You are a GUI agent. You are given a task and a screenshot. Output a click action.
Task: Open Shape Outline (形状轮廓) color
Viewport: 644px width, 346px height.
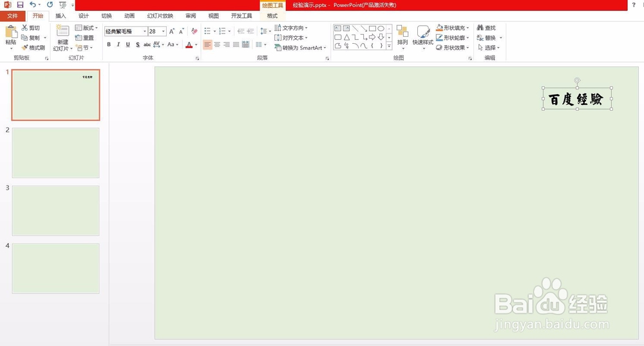pos(452,37)
